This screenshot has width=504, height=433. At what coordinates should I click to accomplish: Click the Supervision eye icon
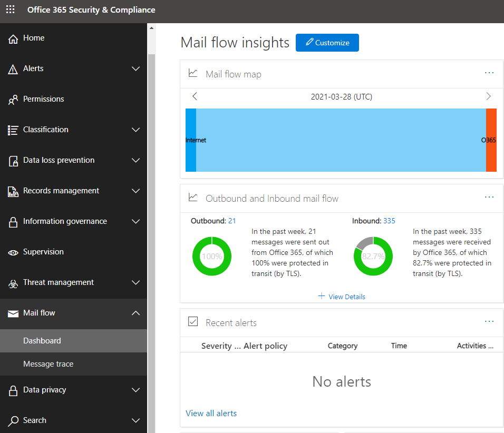(13, 253)
